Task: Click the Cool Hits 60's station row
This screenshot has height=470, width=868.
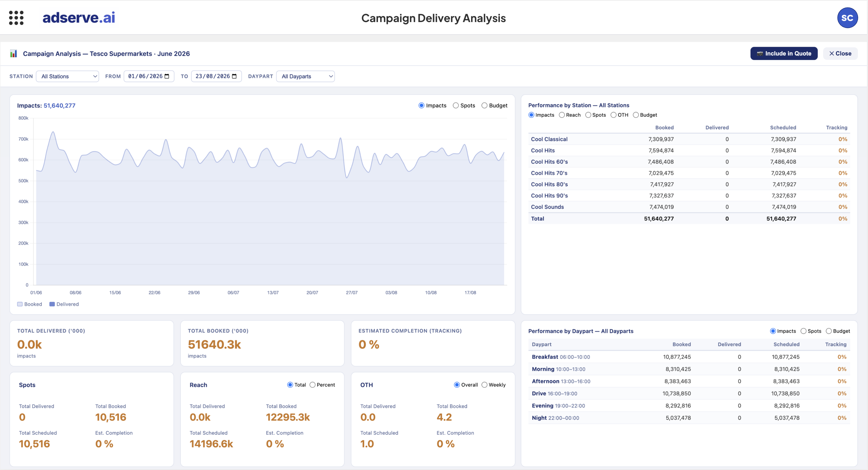Action: (x=689, y=162)
